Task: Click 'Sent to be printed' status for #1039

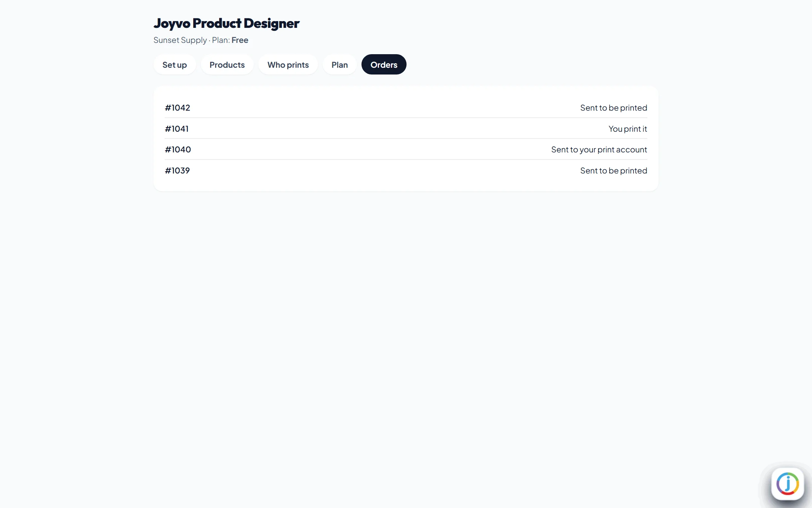Action: pos(614,171)
